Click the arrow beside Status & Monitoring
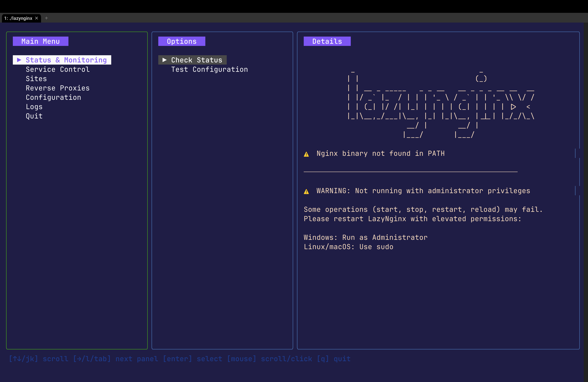588x382 pixels. (x=19, y=60)
